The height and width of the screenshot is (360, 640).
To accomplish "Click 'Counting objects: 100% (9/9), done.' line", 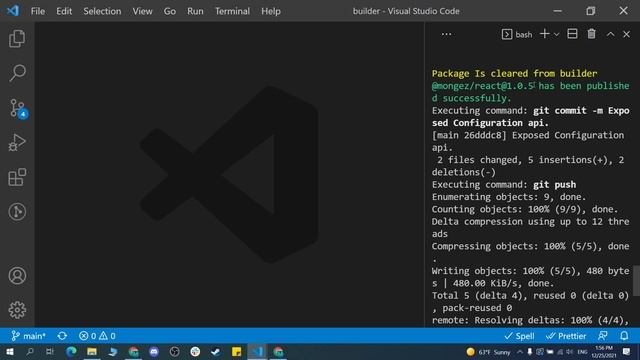I will point(525,209).
